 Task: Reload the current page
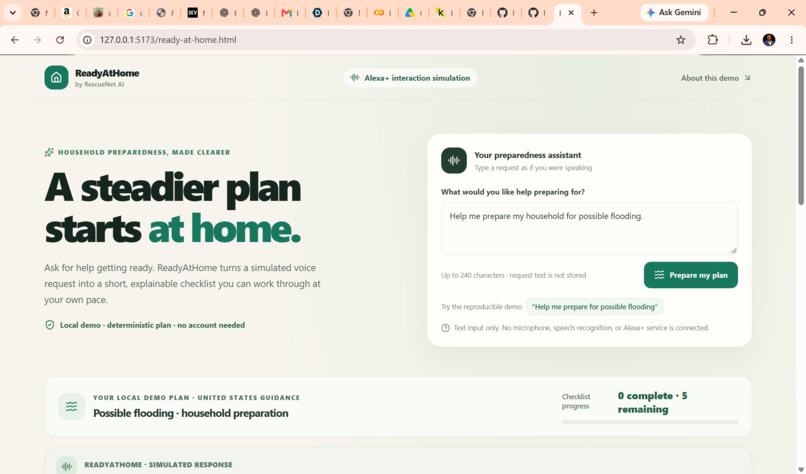pyautogui.click(x=60, y=40)
